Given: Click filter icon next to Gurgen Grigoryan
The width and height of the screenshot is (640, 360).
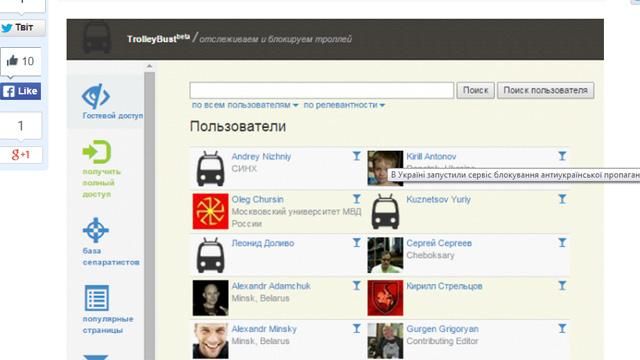Looking at the screenshot, I should [x=562, y=328].
